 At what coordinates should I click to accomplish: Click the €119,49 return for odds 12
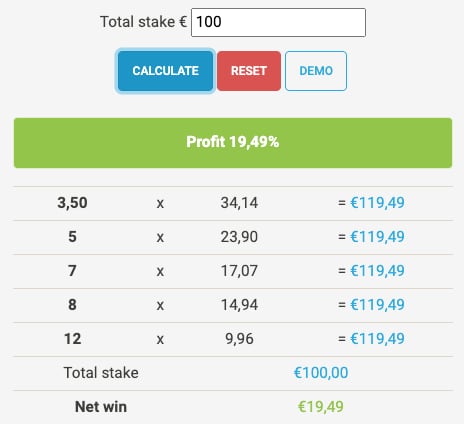point(377,339)
